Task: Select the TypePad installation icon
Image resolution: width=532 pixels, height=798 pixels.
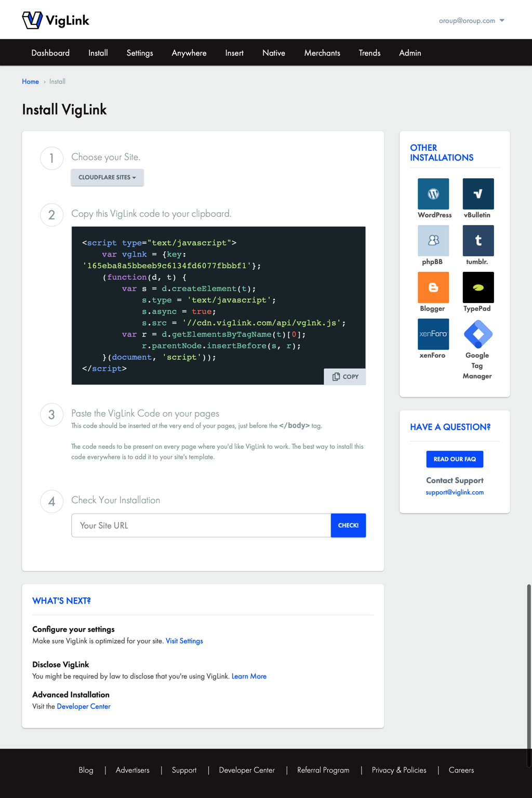Action: click(x=478, y=287)
